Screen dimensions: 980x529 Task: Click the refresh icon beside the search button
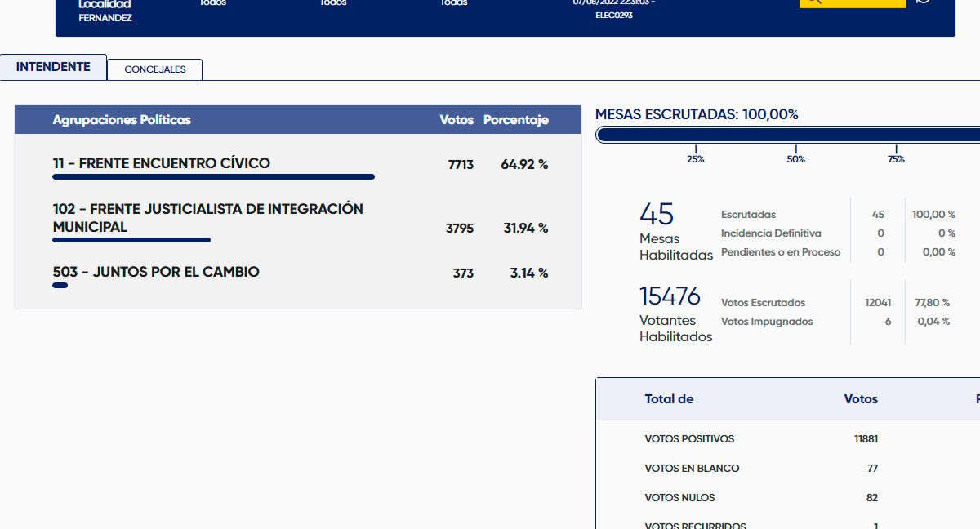coord(924,2)
